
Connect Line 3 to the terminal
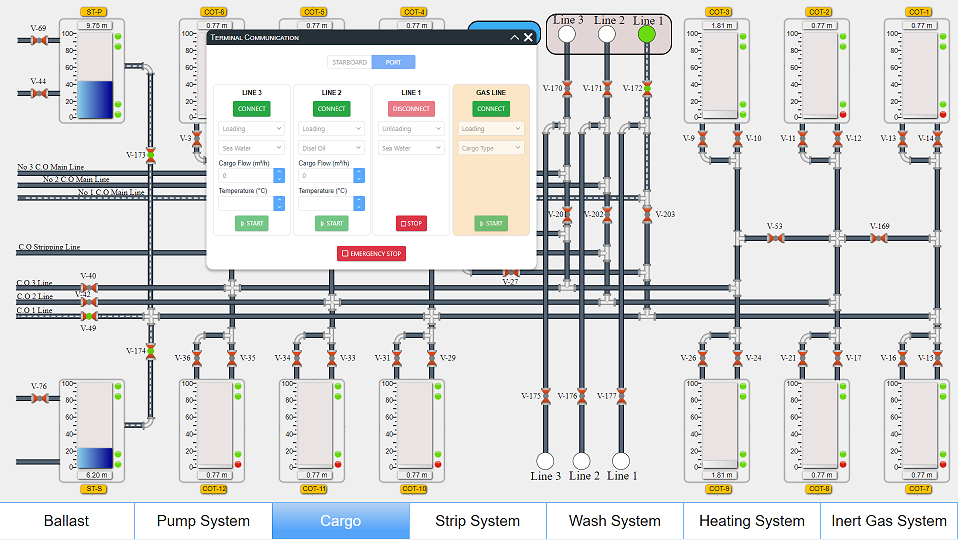coord(252,109)
